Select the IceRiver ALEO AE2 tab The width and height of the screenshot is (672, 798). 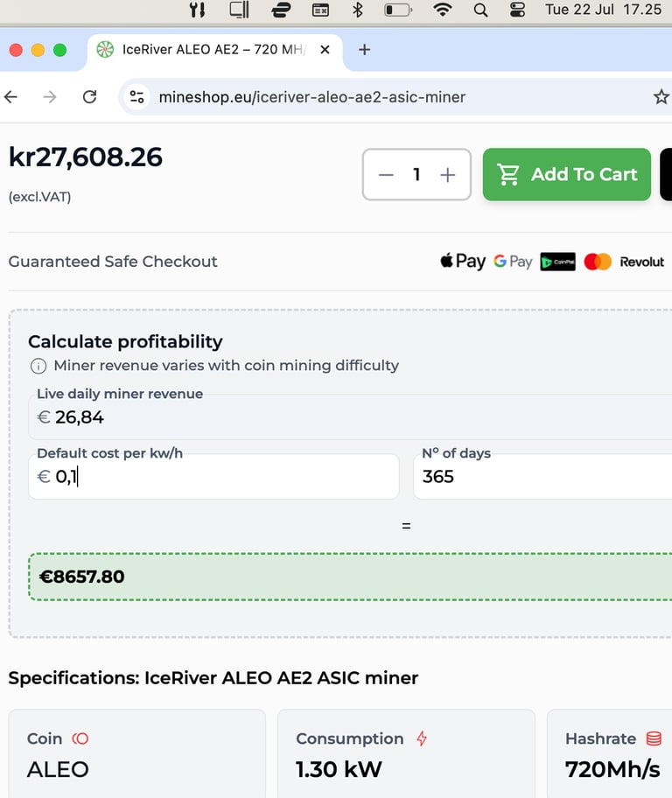(x=215, y=50)
